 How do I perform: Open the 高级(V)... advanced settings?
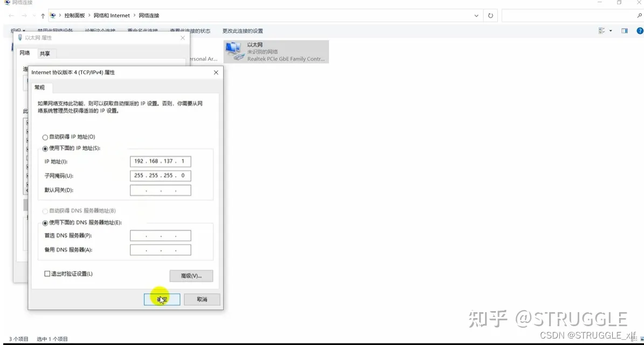[191, 276]
